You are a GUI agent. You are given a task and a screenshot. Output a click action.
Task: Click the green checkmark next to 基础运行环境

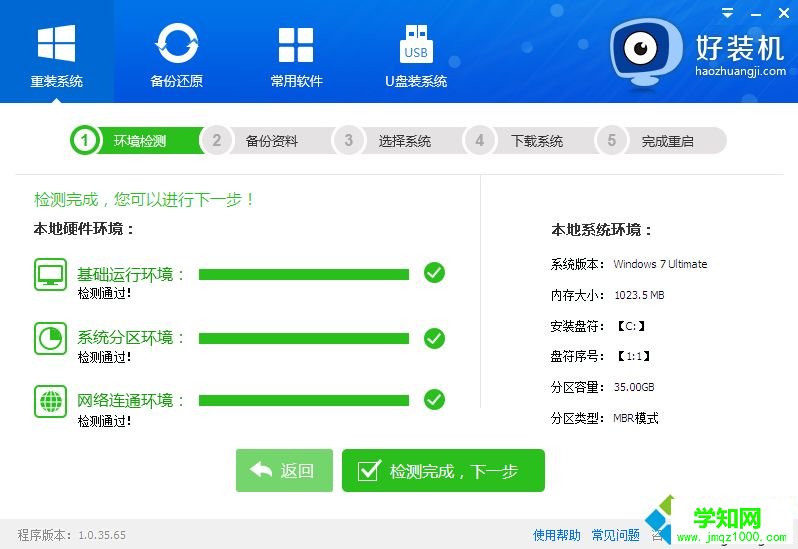(434, 273)
